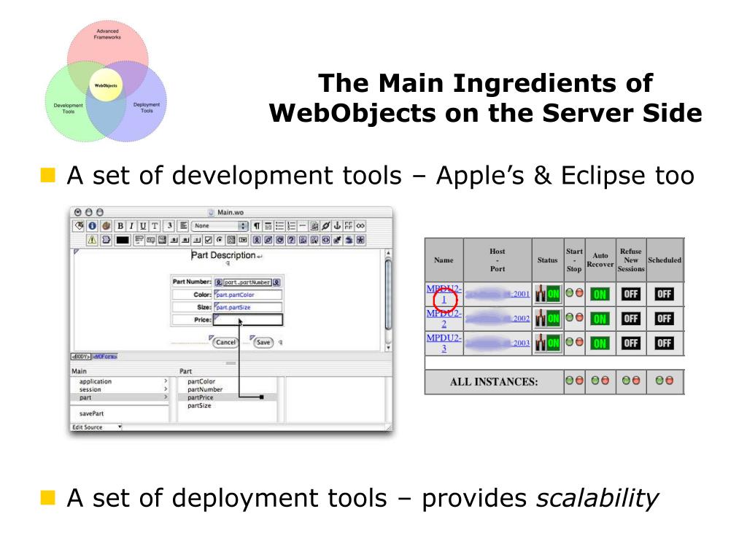Expand the part entry arrow

click(x=166, y=397)
